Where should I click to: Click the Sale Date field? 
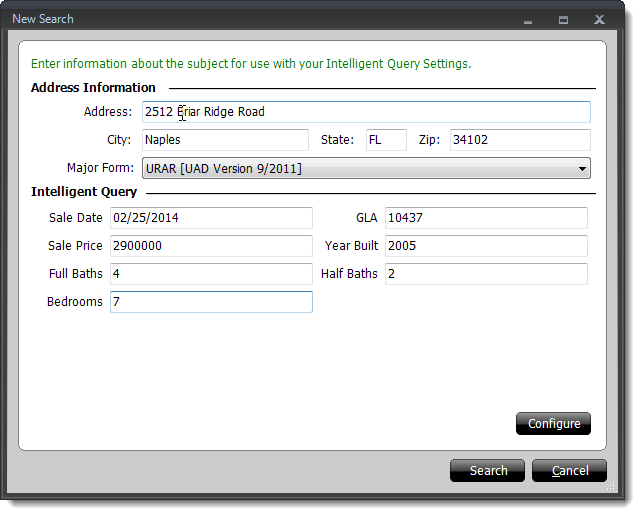point(210,218)
